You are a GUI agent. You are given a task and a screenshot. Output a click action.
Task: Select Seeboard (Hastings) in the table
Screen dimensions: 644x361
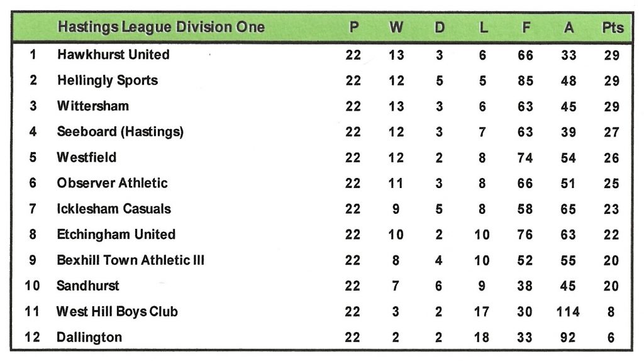(120, 132)
